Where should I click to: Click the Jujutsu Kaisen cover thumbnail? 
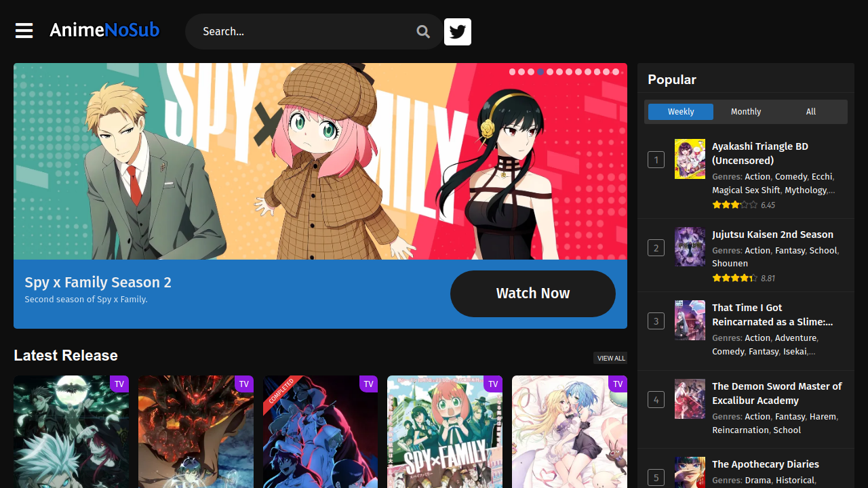pos(690,247)
